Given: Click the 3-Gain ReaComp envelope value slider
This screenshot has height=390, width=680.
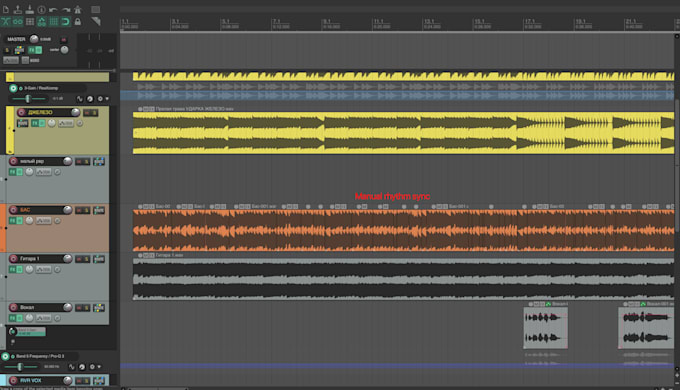Looking at the screenshot, I should tap(29, 99).
